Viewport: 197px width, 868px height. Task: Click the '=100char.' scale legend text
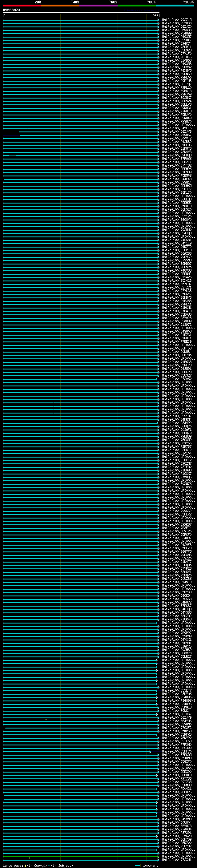click(x=150, y=866)
